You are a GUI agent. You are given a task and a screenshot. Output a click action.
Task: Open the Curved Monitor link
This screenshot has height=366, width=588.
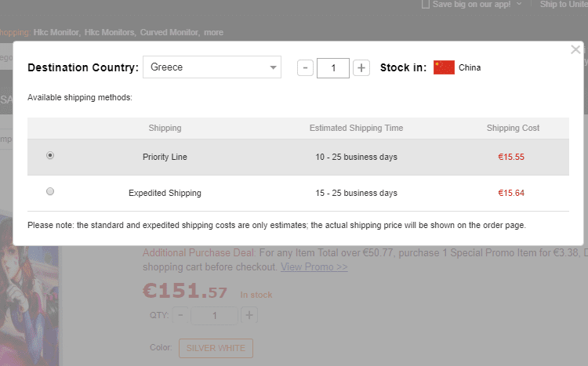169,33
